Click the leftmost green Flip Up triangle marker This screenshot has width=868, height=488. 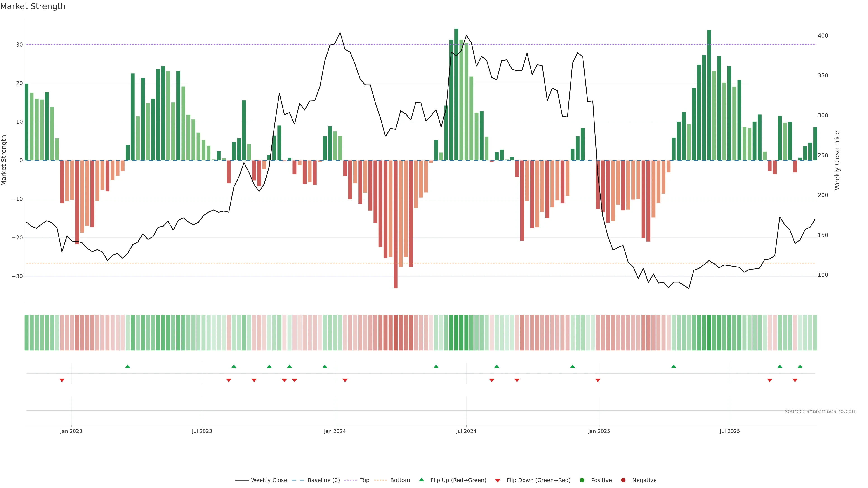tap(128, 366)
